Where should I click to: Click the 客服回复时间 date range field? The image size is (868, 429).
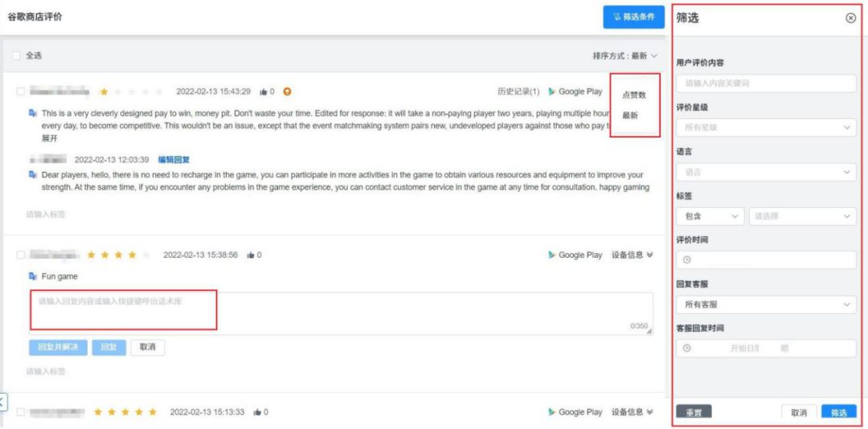[766, 348]
